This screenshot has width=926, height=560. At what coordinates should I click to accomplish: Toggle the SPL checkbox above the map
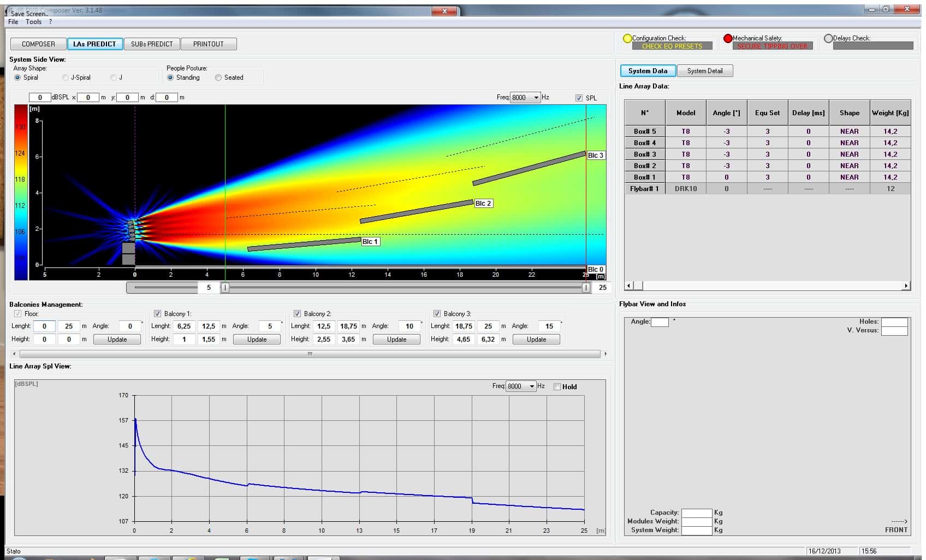point(579,98)
